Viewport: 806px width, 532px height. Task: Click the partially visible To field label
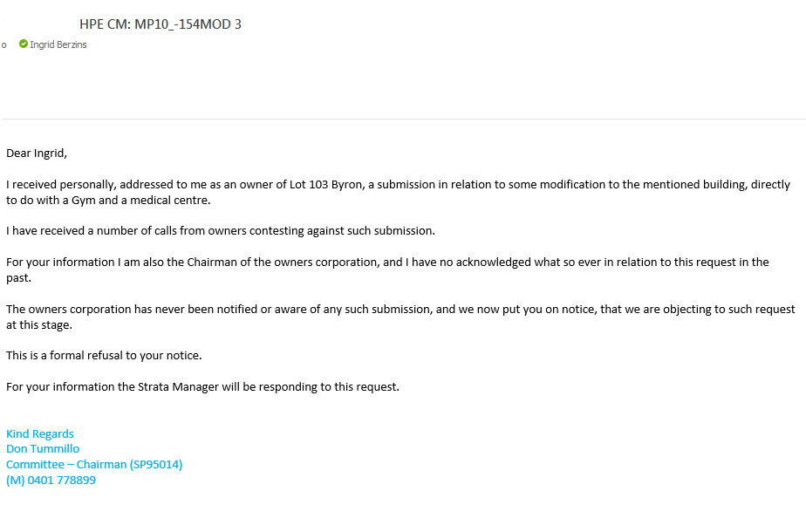point(3,45)
